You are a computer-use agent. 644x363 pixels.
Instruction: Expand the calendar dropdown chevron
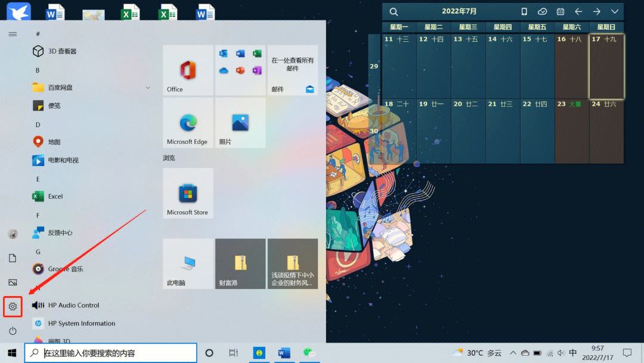614,11
